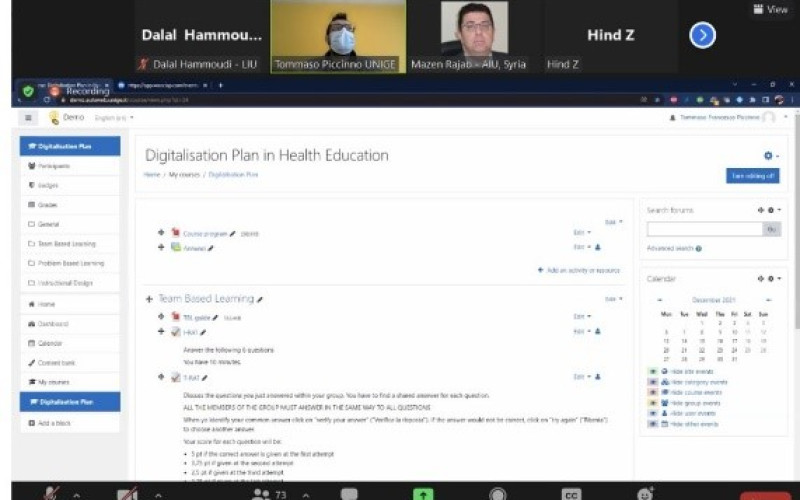Open Grades in the side navigation
Screen dimensions: 800x500
click(x=48, y=204)
